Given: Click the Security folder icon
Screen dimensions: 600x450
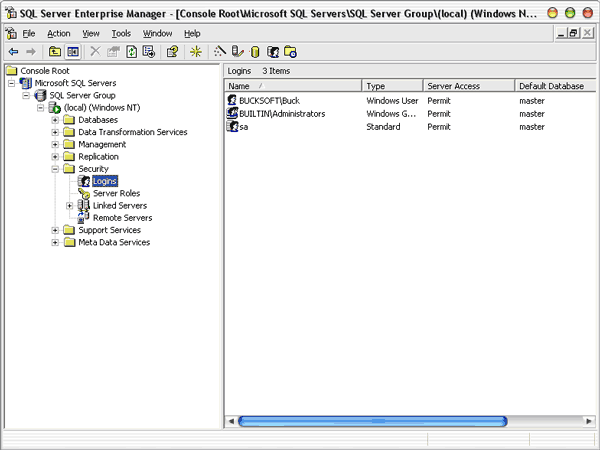Looking at the screenshot, I should pyautogui.click(x=69, y=169).
